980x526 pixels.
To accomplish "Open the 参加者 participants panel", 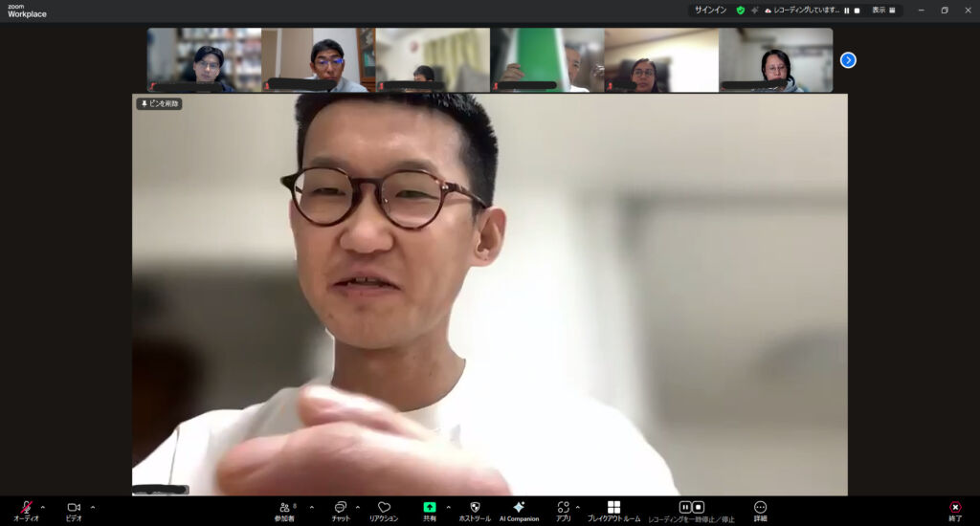I will [x=284, y=508].
